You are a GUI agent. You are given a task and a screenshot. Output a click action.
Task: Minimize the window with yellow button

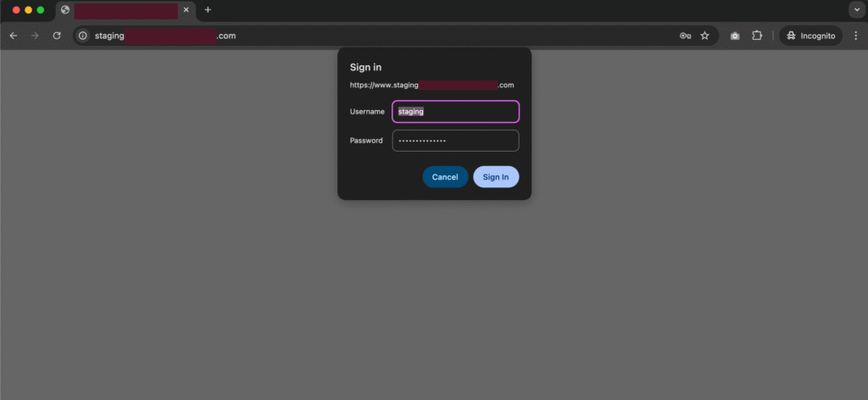pos(28,10)
